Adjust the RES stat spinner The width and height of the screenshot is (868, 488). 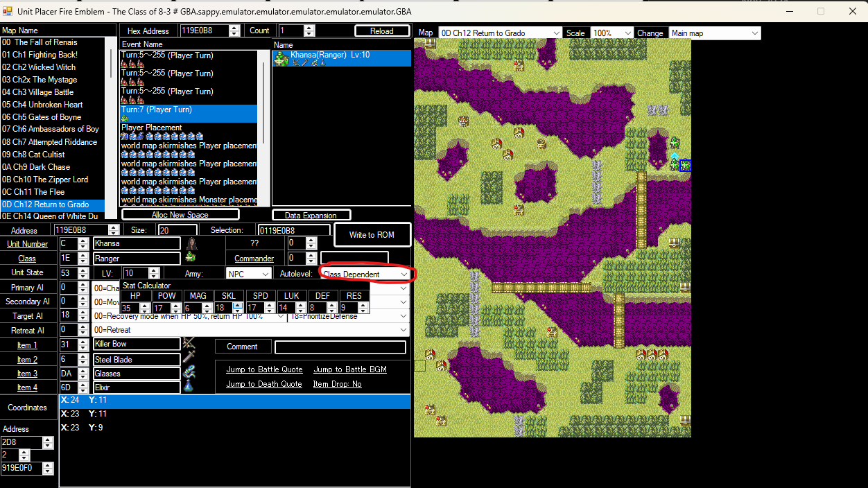pos(363,308)
